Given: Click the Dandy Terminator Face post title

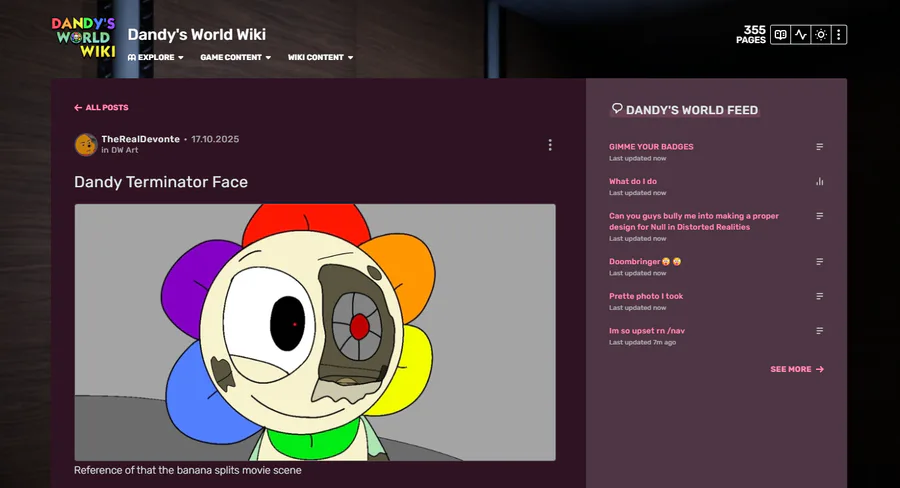Looking at the screenshot, I should [x=161, y=182].
